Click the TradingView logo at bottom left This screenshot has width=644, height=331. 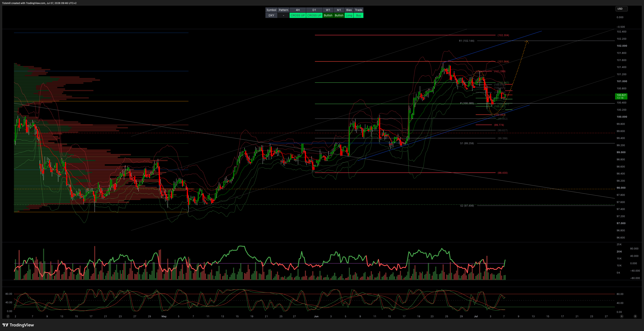(18, 325)
